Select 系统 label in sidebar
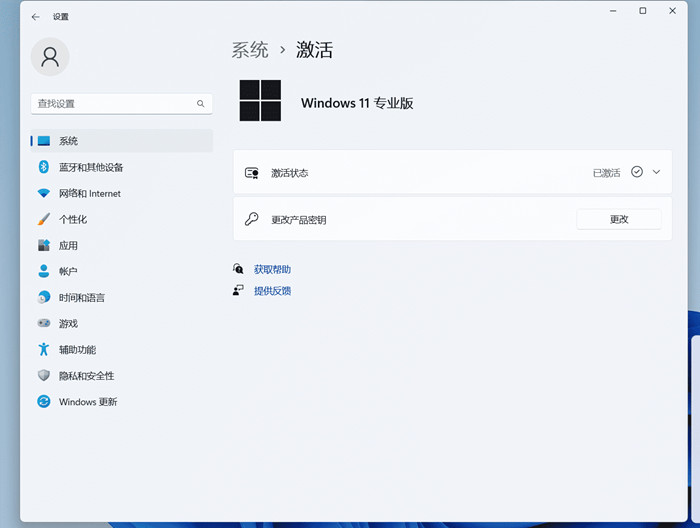 [68, 141]
